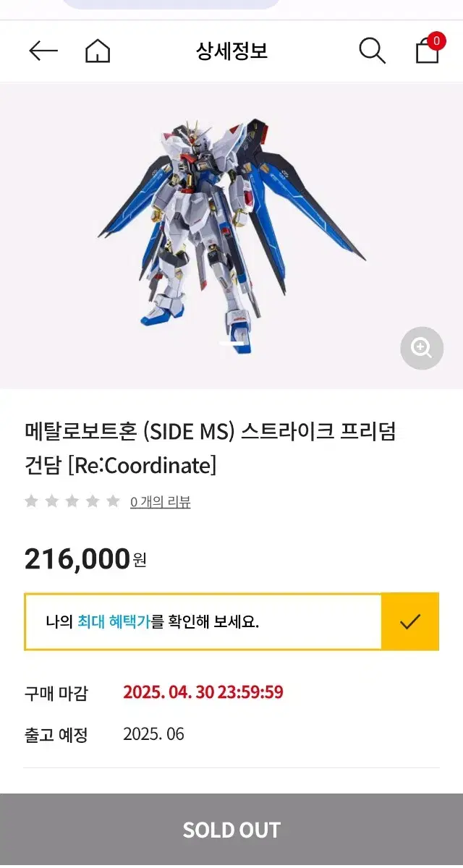Tap the 216,000원 price

tap(85, 559)
